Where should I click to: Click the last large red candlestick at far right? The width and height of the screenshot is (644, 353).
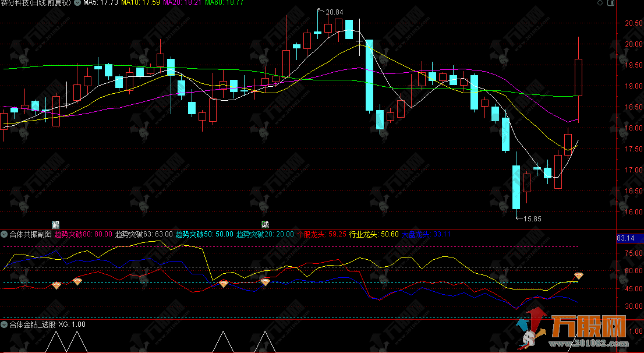coord(579,77)
